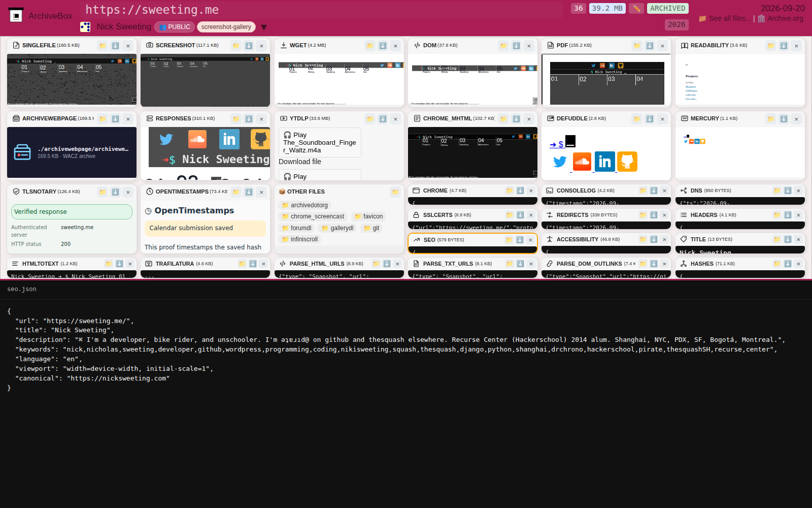Dismiss the WGET card with x
This screenshot has width=812, height=508.
395,46
